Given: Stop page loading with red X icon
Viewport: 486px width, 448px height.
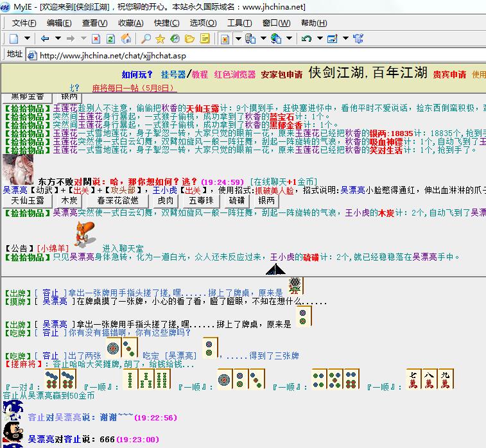Looking at the screenshot, I should pyautogui.click(x=96, y=39).
